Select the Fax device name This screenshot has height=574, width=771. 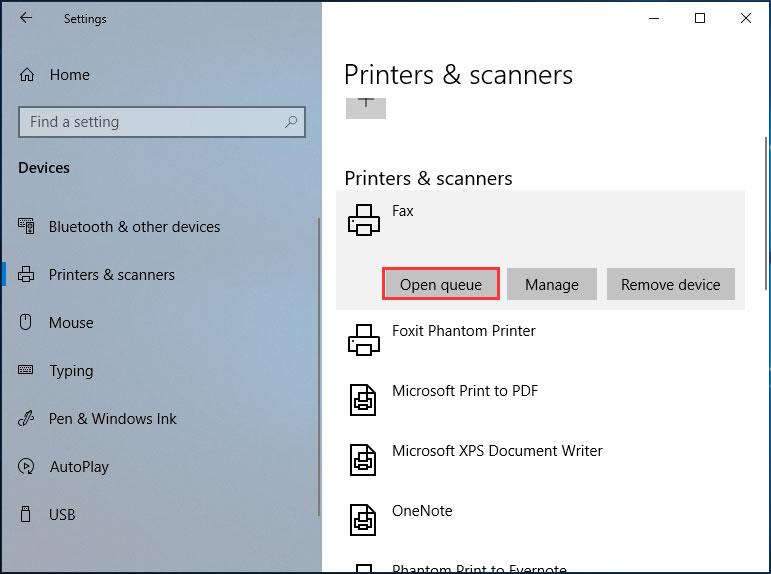pyautogui.click(x=403, y=211)
